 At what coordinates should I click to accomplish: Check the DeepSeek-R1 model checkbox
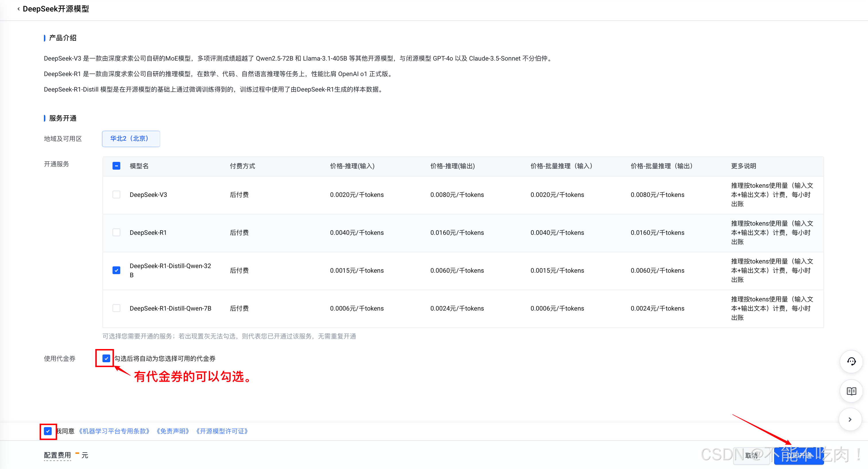[x=116, y=232]
